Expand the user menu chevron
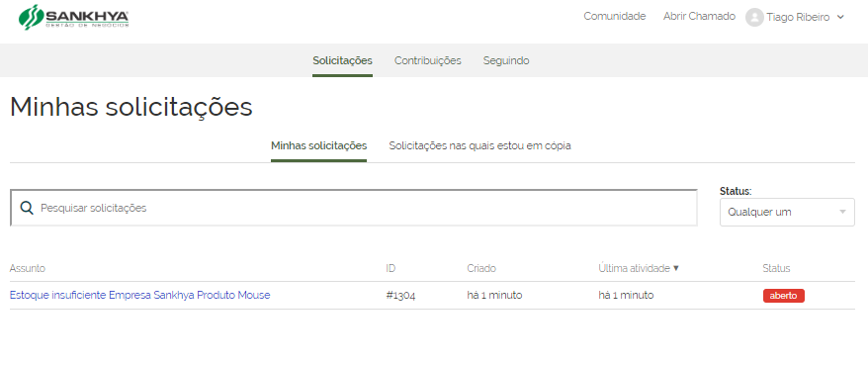This screenshot has height=365, width=868. pos(840,17)
